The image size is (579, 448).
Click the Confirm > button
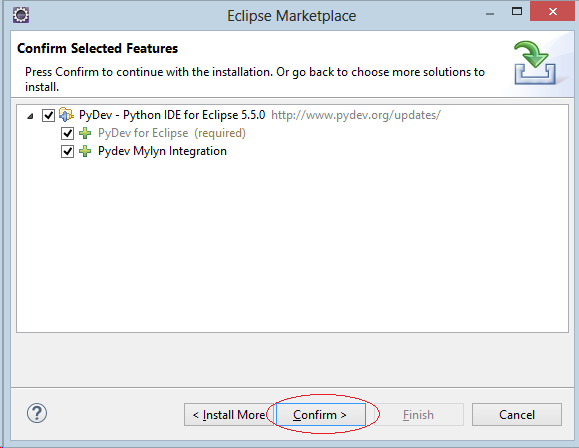(x=321, y=415)
